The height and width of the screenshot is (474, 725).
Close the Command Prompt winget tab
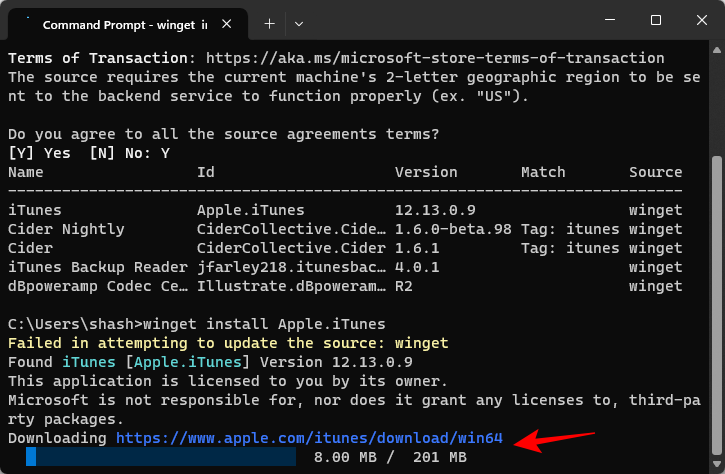click(231, 22)
